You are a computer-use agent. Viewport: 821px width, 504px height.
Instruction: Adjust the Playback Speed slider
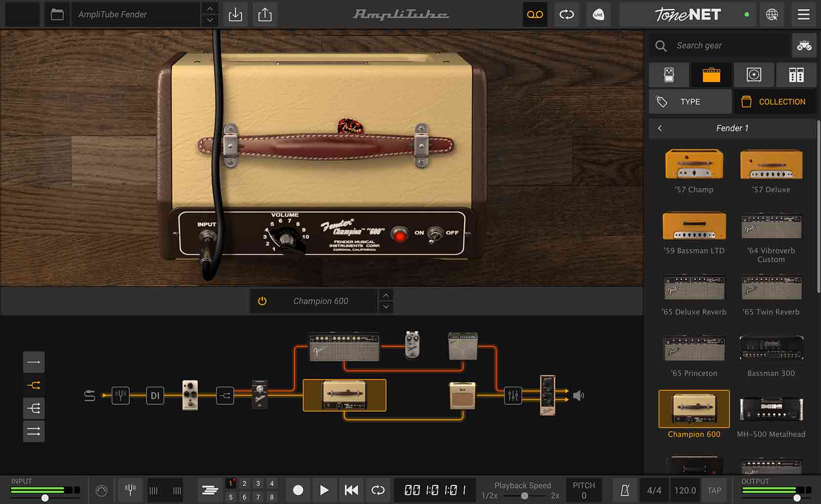524,496
